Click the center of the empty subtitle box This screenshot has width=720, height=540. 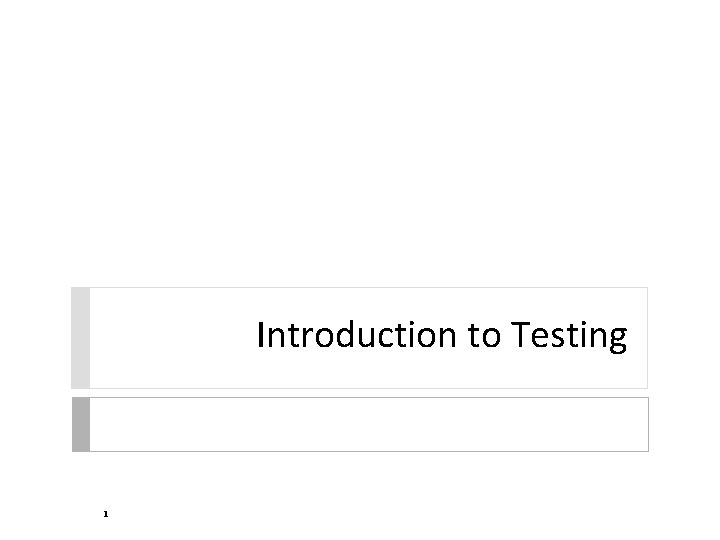click(368, 424)
